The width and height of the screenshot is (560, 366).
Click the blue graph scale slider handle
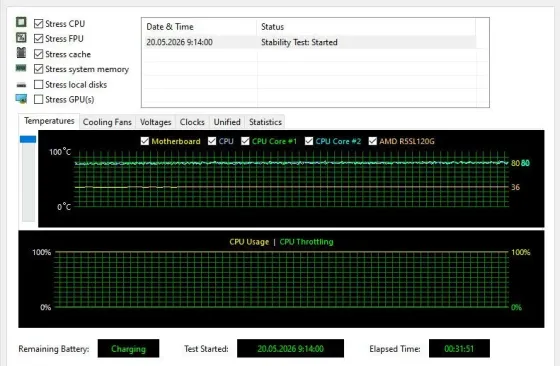[x=28, y=139]
